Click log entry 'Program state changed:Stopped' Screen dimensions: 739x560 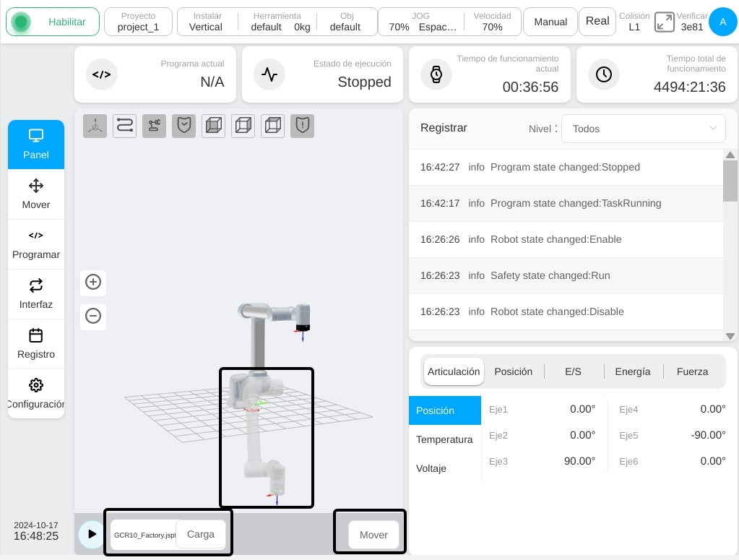566,168
